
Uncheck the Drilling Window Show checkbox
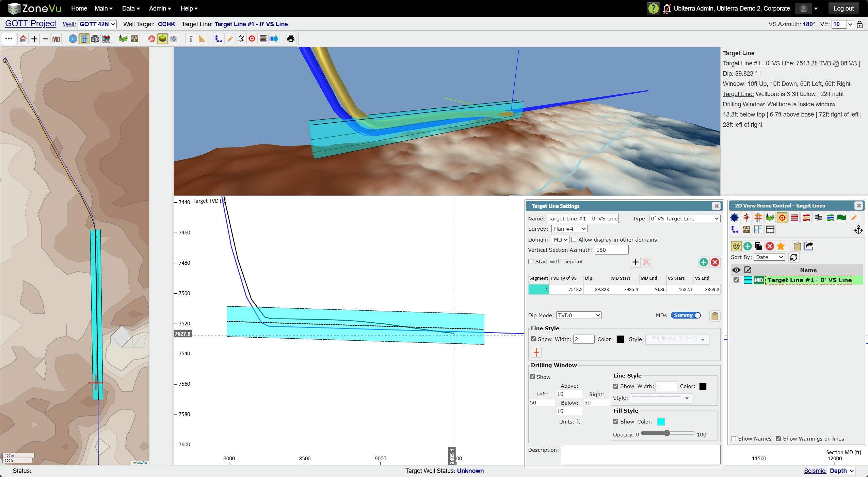533,377
